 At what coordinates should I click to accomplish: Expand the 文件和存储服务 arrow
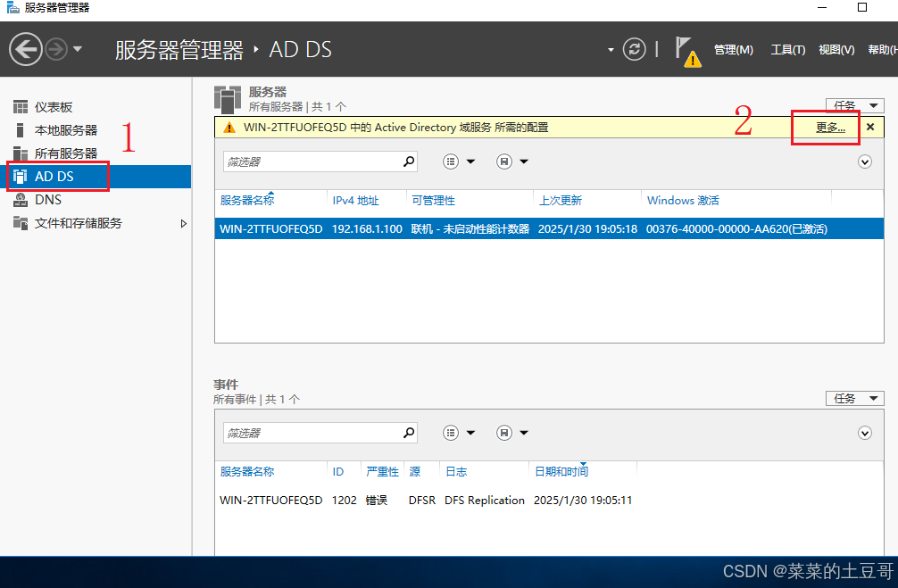pyautogui.click(x=183, y=223)
